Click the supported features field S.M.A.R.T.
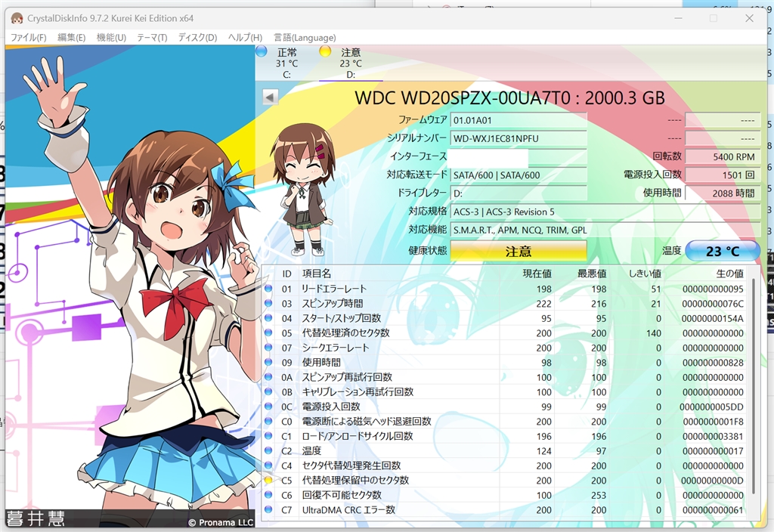 coord(605,230)
